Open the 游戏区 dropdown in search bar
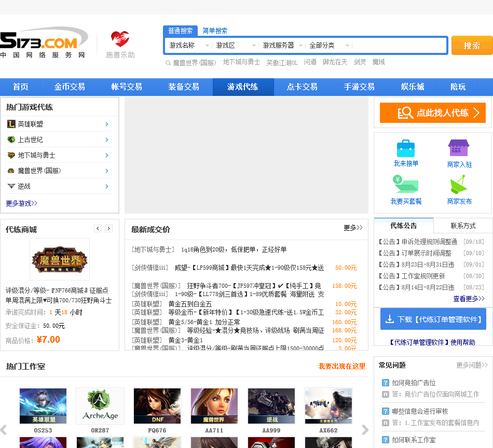The image size is (493, 448). tap(236, 46)
